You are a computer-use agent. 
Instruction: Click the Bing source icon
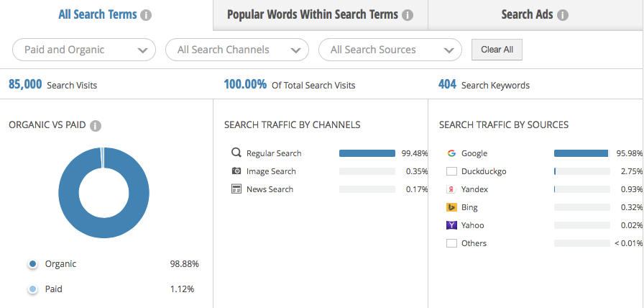click(451, 207)
